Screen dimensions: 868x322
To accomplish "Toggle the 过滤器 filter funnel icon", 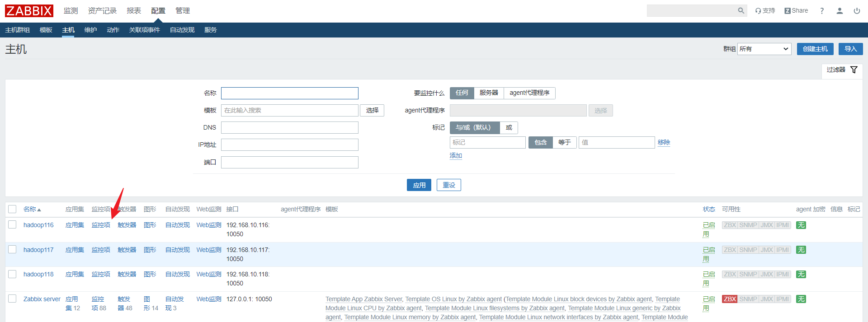I will coord(854,70).
